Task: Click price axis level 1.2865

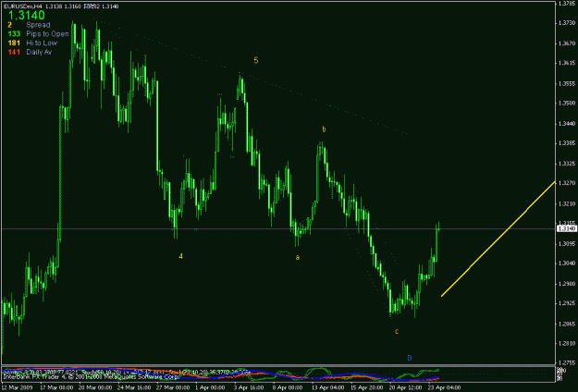Action: click(566, 324)
